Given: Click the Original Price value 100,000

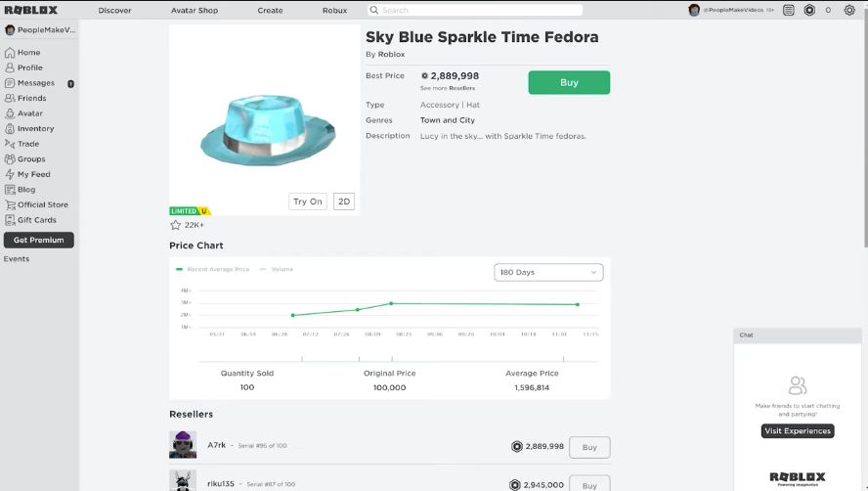Looking at the screenshot, I should (x=390, y=388).
